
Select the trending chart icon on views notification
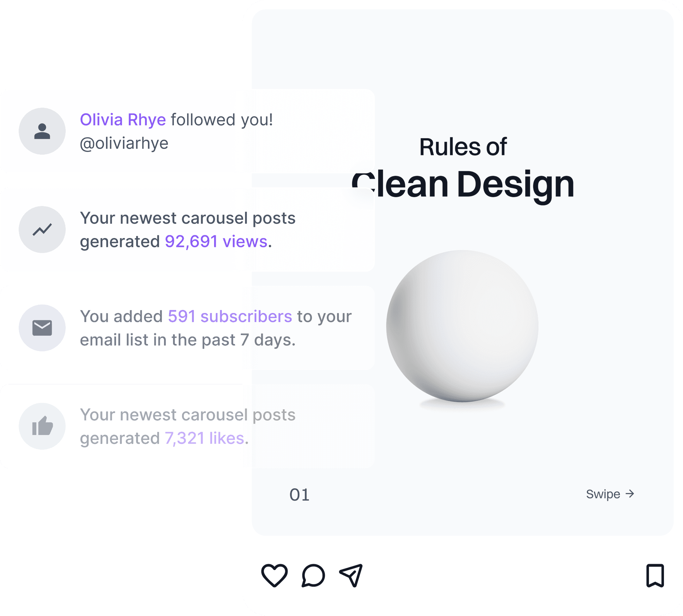coord(42,229)
